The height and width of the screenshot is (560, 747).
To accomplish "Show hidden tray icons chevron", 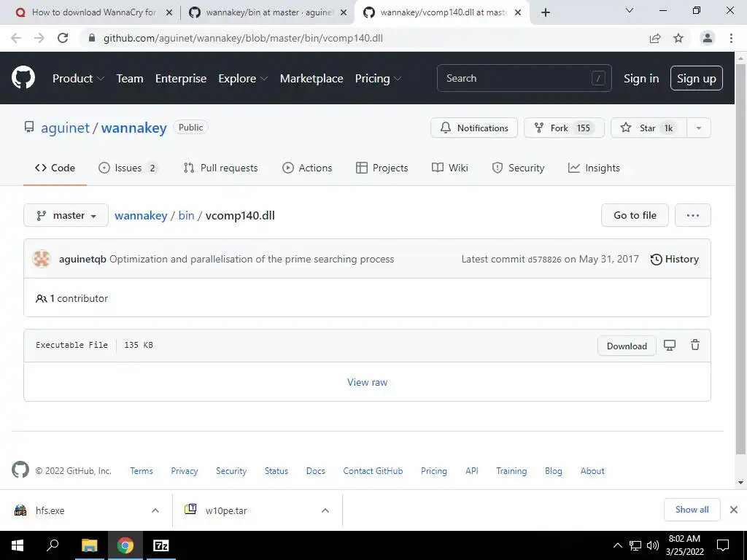I will (x=617, y=545).
